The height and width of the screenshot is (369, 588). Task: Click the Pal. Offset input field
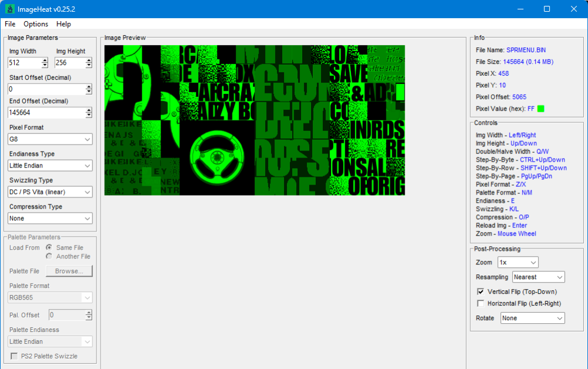[x=67, y=315]
